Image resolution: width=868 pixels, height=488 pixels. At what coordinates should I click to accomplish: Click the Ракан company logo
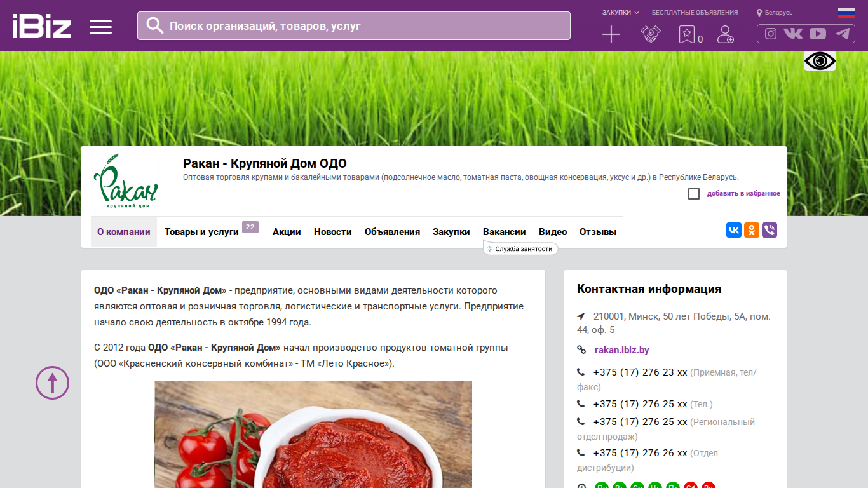(126, 182)
